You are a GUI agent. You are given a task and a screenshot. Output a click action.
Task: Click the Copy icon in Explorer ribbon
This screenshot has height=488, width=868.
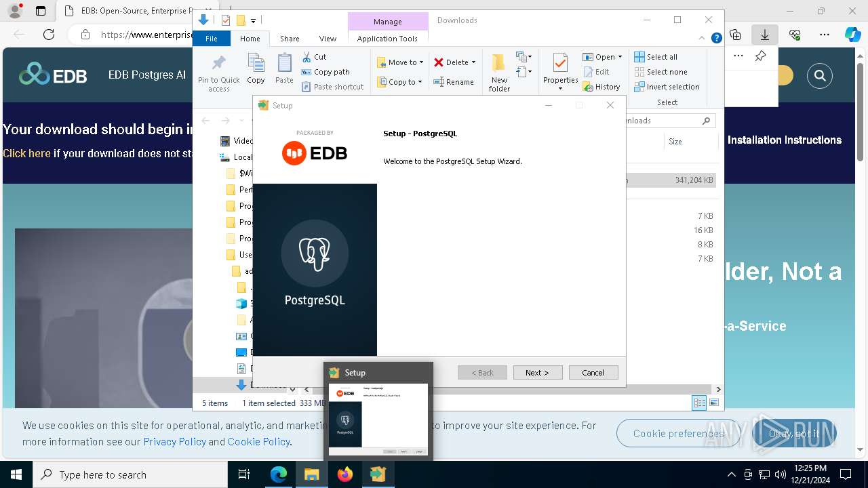[256, 63]
